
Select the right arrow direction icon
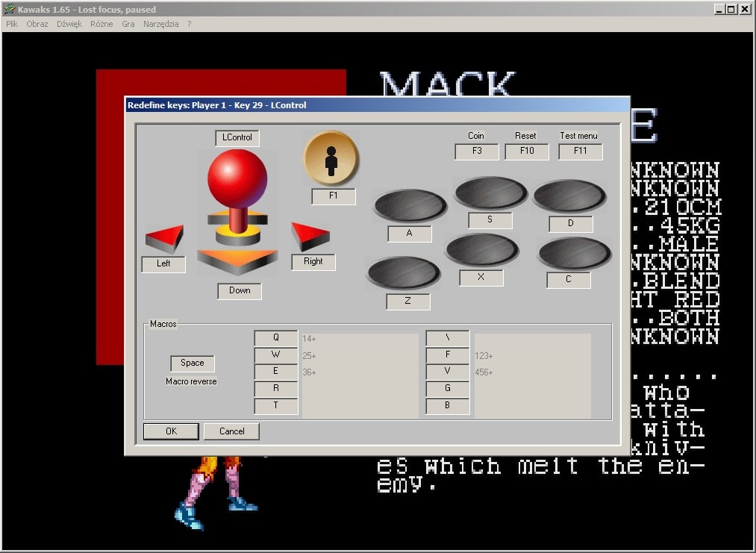coord(310,236)
